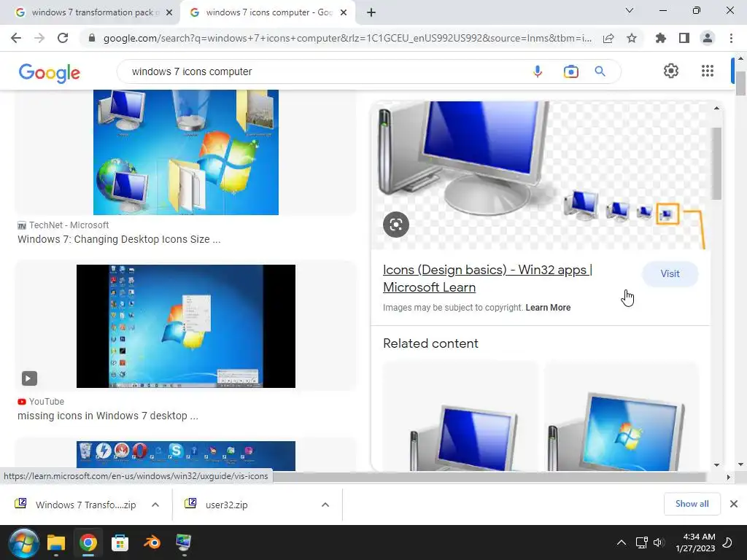Click the Google Lens icon on preview image
The width and height of the screenshot is (747, 560).
point(396,225)
